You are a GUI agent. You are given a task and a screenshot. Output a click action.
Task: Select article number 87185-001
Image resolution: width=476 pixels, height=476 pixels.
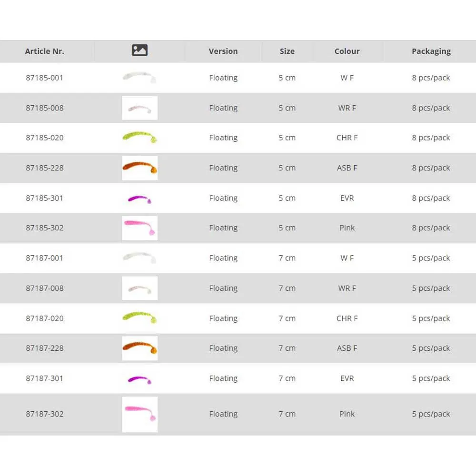point(45,78)
